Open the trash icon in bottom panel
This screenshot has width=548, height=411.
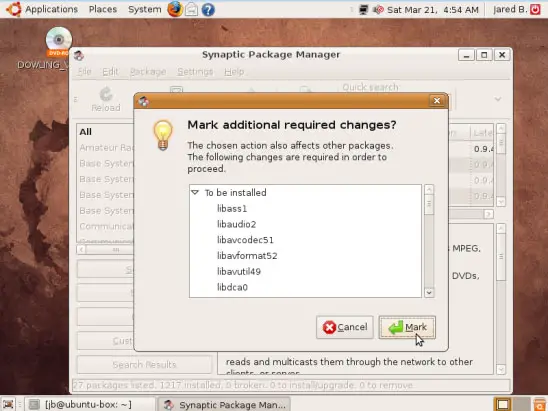coord(539,404)
